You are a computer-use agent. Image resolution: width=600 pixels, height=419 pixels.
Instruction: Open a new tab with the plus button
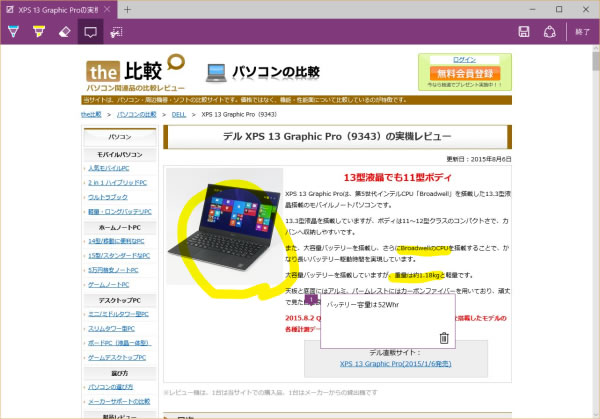pyautogui.click(x=127, y=10)
